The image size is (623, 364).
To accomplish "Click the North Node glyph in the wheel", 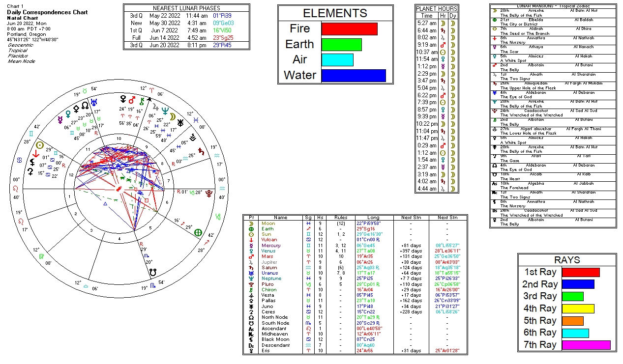I will (85, 105).
